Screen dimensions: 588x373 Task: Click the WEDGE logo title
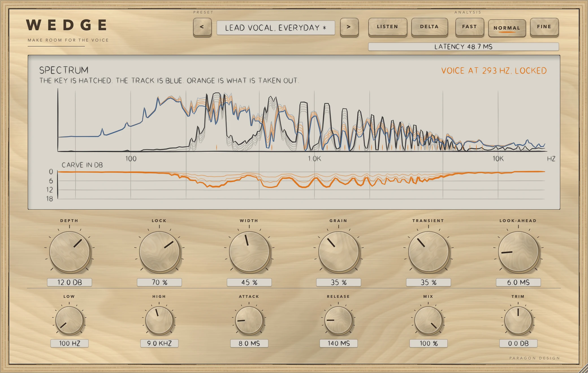[67, 25]
